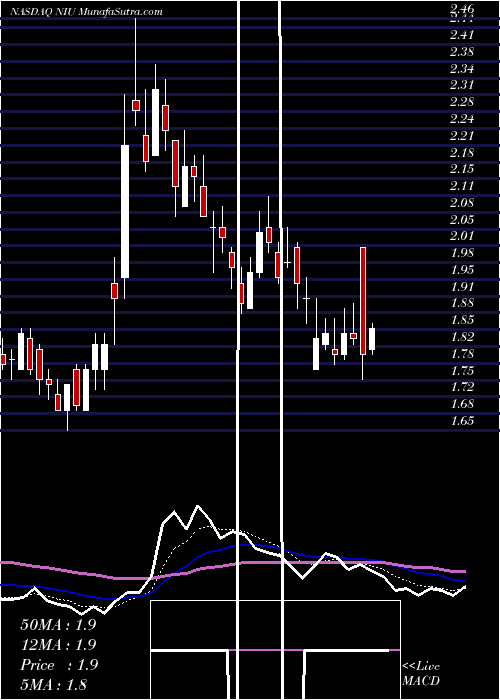
Task: Click the Price : 1.9 value
Action: point(58,665)
